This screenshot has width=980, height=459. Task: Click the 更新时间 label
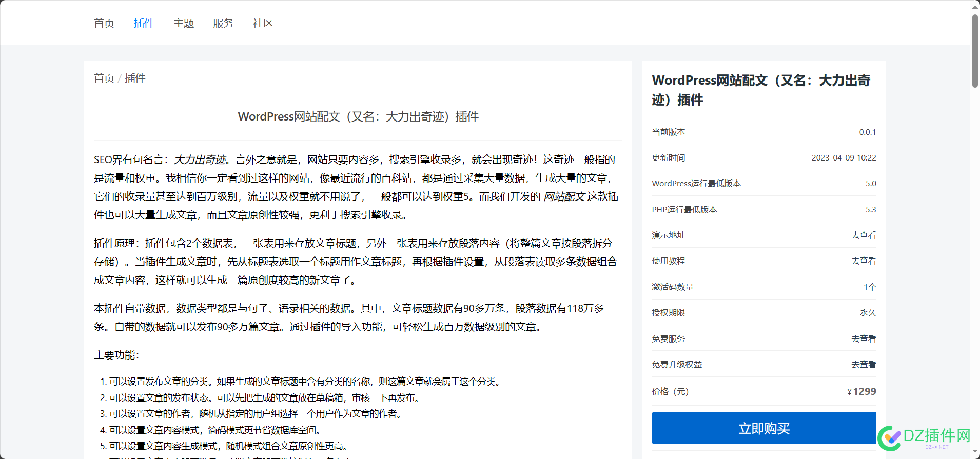point(669,157)
